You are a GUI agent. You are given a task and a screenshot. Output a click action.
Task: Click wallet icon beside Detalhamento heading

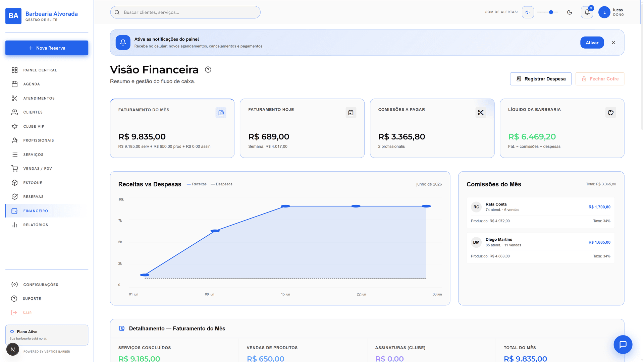(x=122, y=328)
